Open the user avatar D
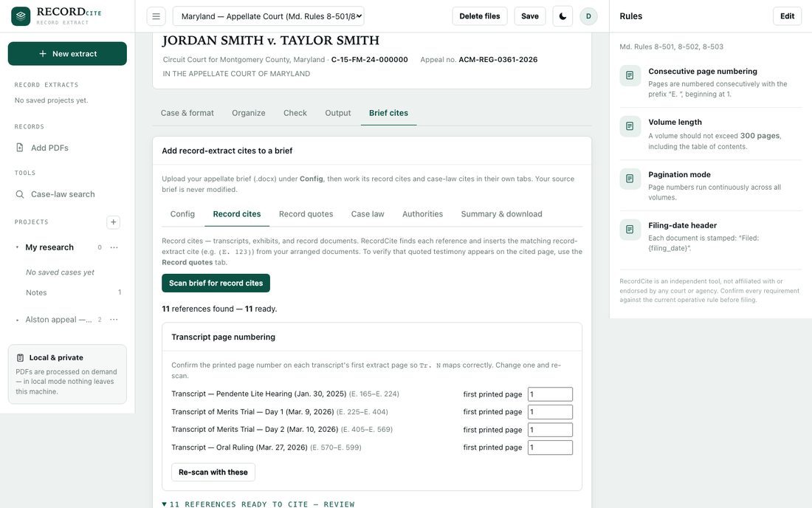Viewport: 812px width, 508px height. (588, 16)
